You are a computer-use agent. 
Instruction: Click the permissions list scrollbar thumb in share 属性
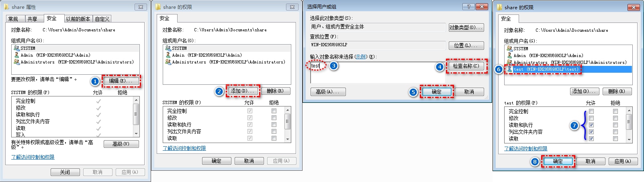tap(136, 115)
